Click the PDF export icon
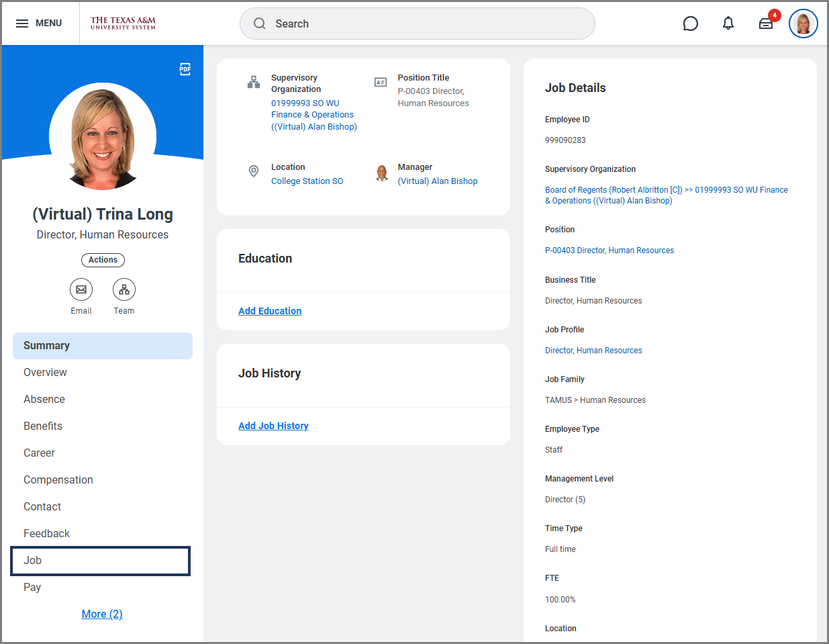829x644 pixels. click(x=185, y=69)
